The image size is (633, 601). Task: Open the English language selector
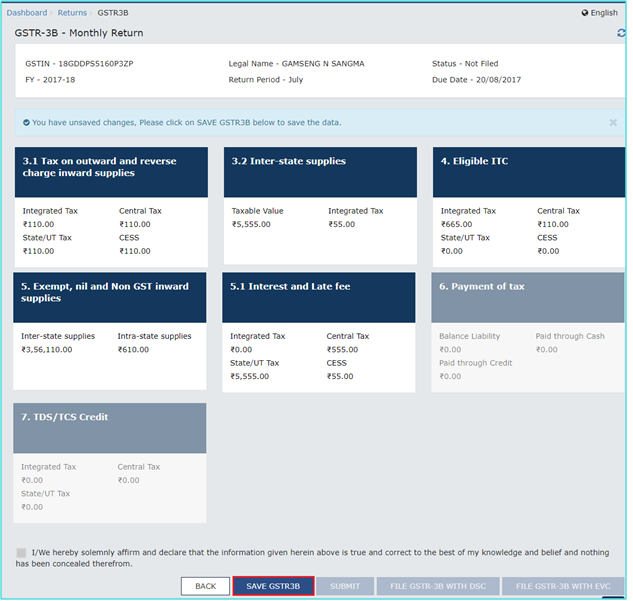tap(603, 13)
